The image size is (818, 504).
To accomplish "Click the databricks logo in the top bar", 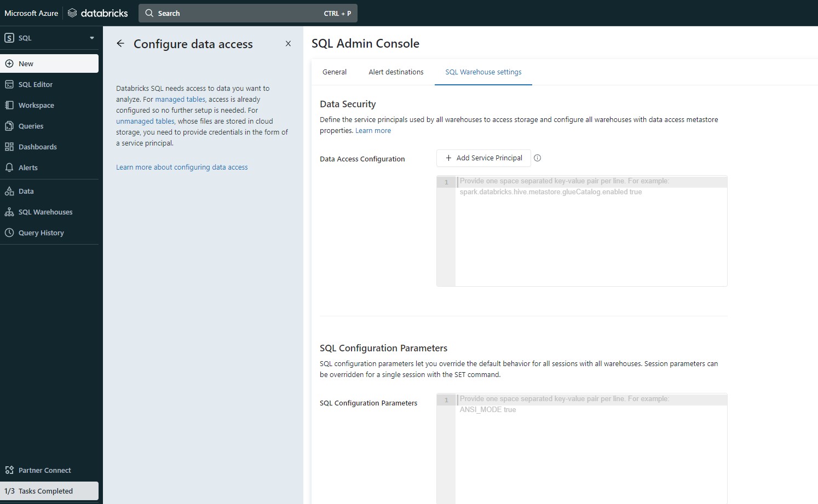I will click(x=97, y=13).
